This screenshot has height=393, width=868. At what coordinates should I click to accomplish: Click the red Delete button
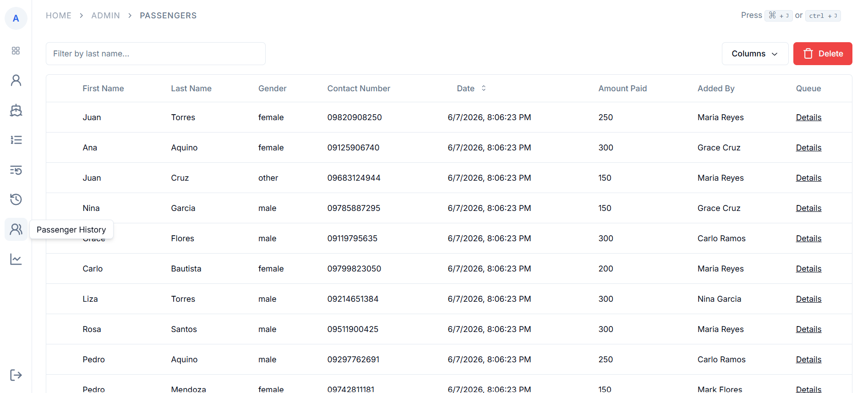[x=823, y=54]
